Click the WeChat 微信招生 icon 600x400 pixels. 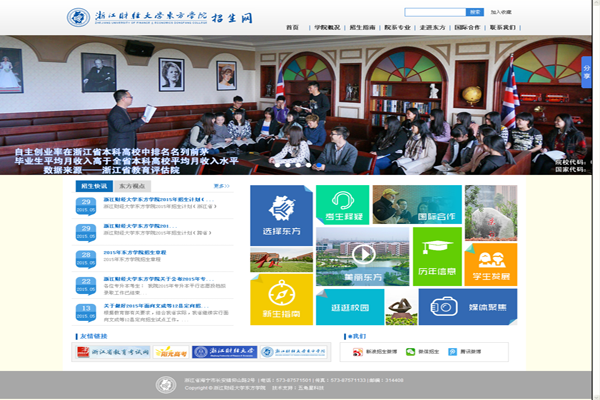pos(411,352)
